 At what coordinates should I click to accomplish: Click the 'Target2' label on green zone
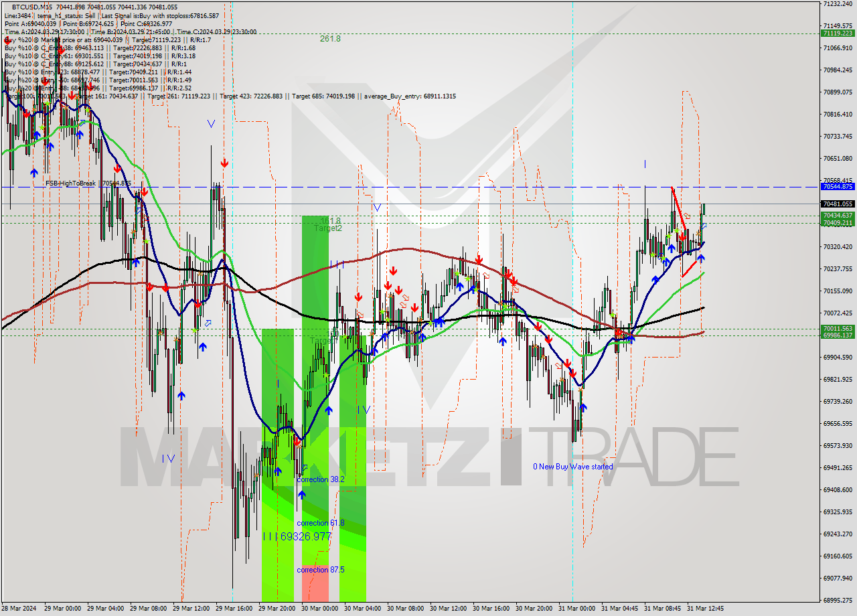click(x=328, y=228)
